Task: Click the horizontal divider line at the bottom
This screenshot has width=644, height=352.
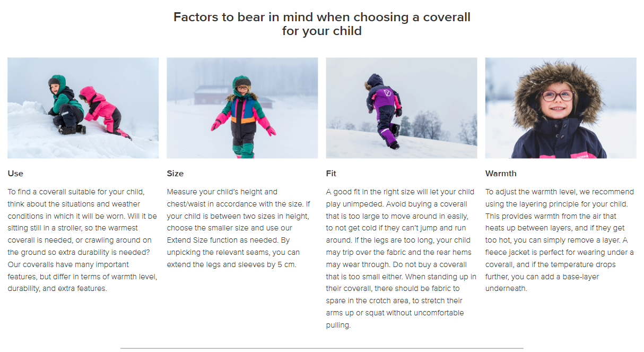Action: (322, 348)
